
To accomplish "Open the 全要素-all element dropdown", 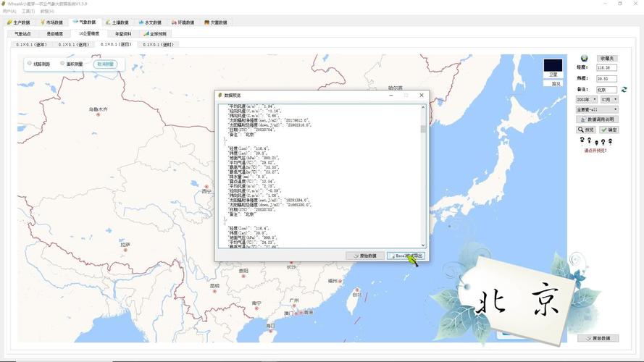I will 597,109.
